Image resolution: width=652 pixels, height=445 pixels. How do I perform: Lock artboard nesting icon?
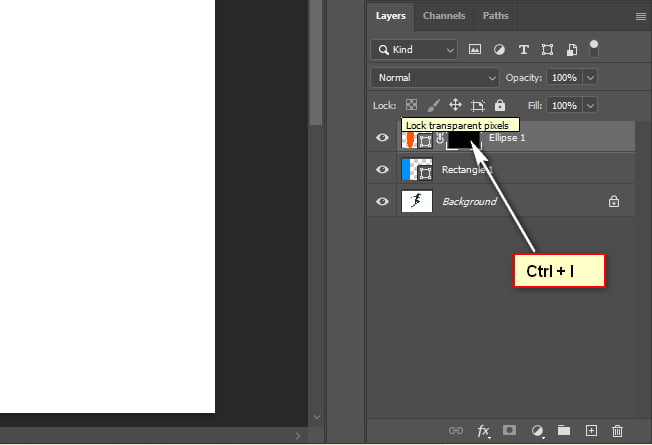point(478,106)
